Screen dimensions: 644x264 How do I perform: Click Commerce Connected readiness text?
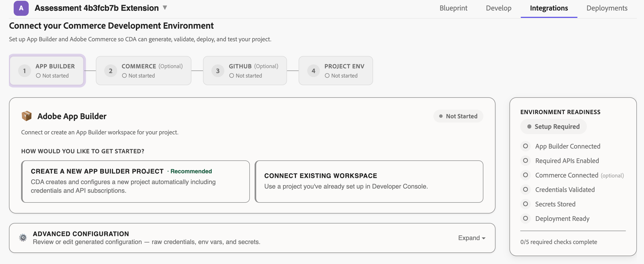point(567,175)
